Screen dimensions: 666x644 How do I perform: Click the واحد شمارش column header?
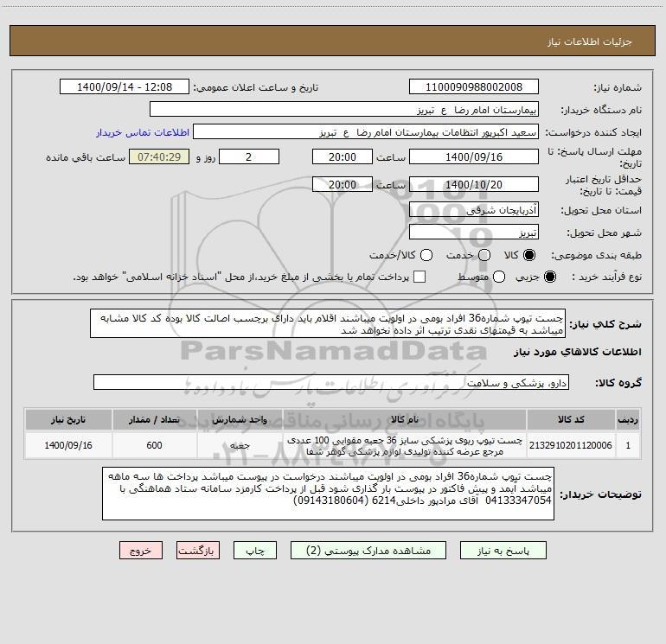point(240,420)
